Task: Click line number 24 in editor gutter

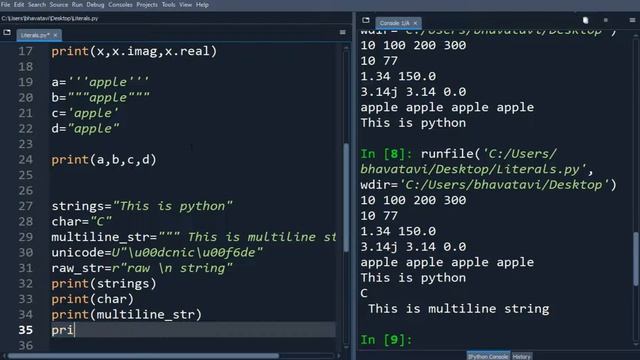Action: [25, 160]
